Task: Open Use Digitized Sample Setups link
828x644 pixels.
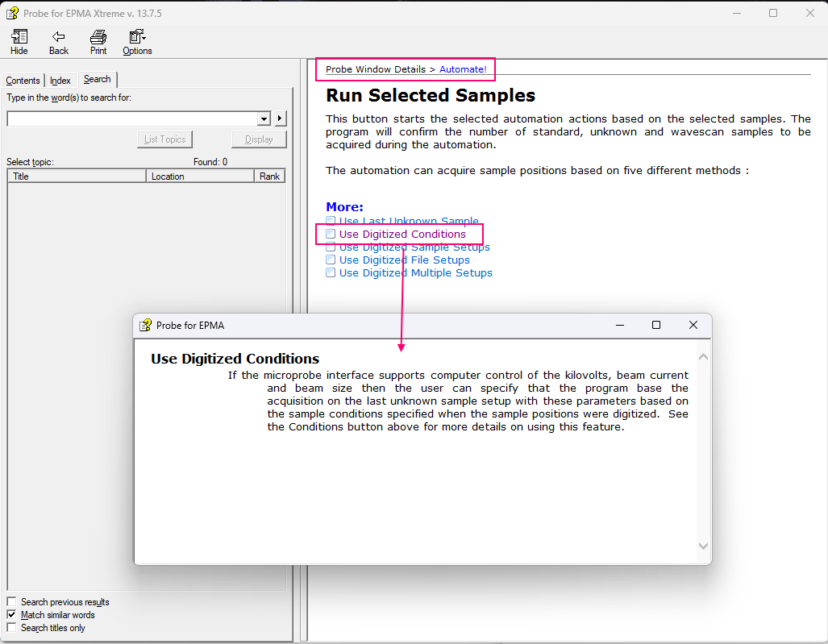Action: (414, 247)
